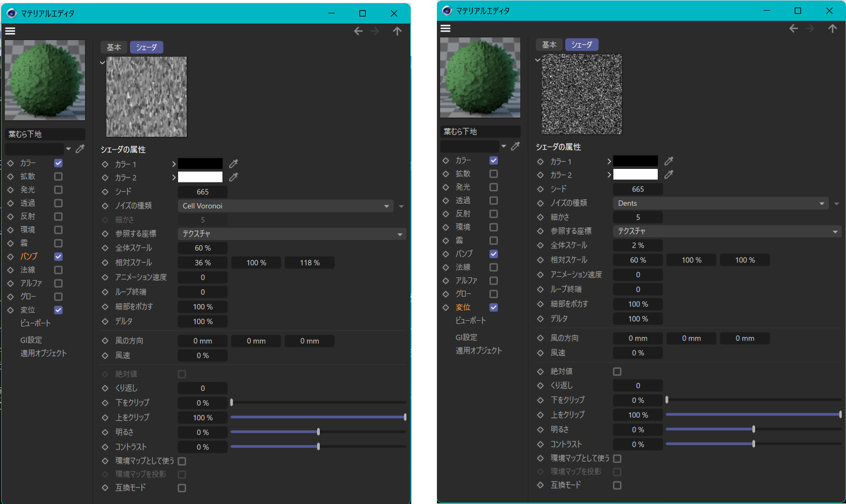Pick カラー 1 eyedropper in the Dents editor
Image resolution: width=846 pixels, height=504 pixels.
pos(668,161)
